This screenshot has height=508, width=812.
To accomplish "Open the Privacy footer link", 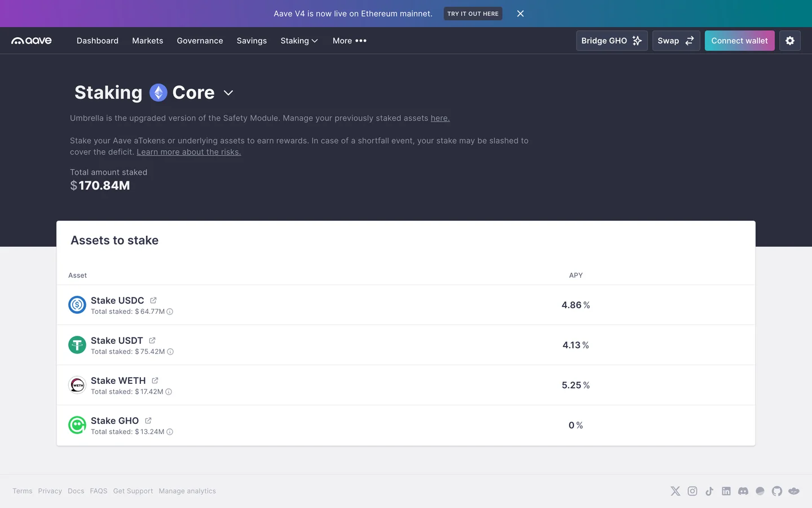I will coord(50,491).
